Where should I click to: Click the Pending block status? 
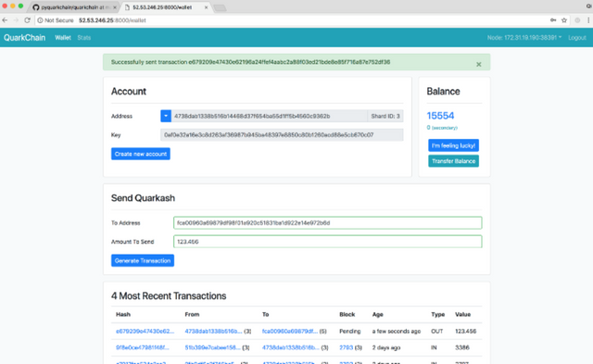point(350,331)
